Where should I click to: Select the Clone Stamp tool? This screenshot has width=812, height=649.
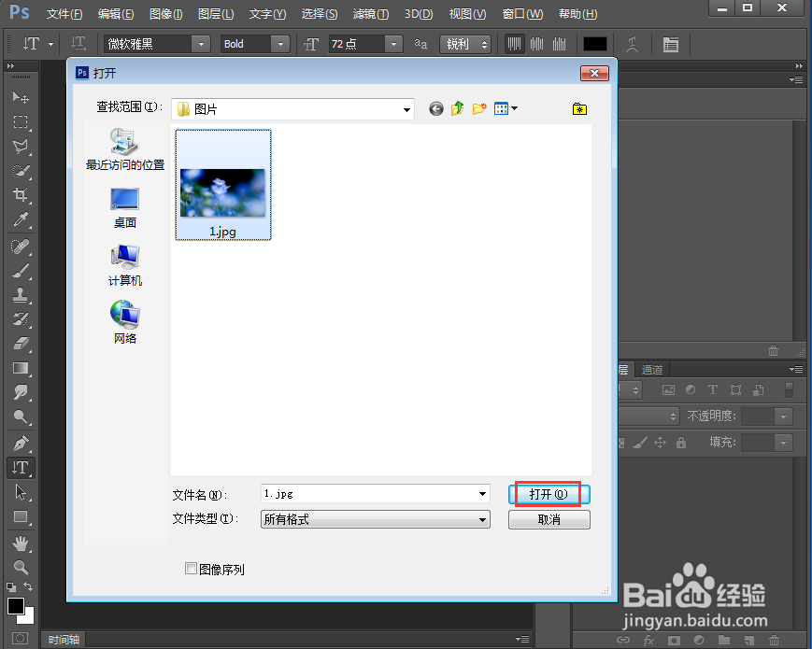(21, 295)
